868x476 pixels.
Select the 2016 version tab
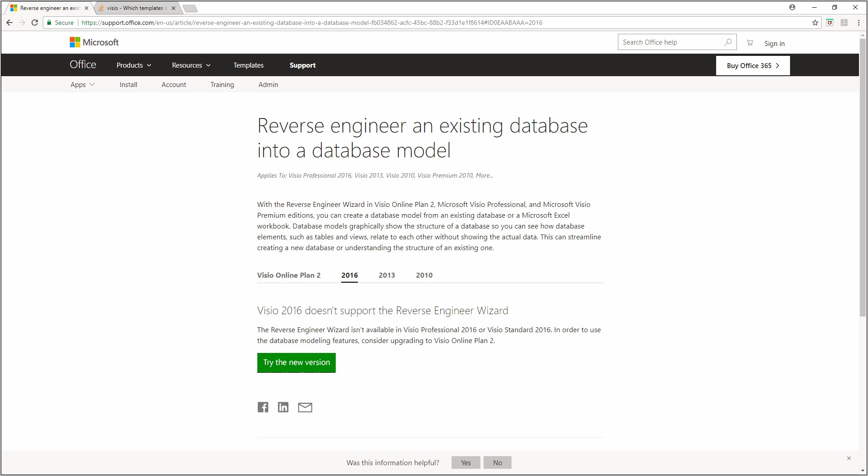point(350,275)
